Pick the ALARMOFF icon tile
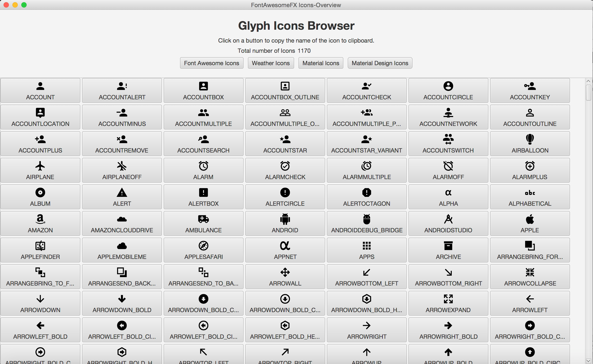593x364 pixels. pos(448,170)
